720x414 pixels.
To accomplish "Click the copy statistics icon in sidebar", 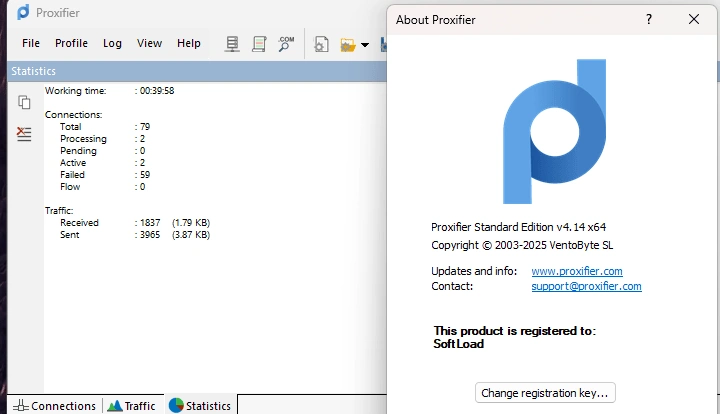I will pyautogui.click(x=24, y=102).
